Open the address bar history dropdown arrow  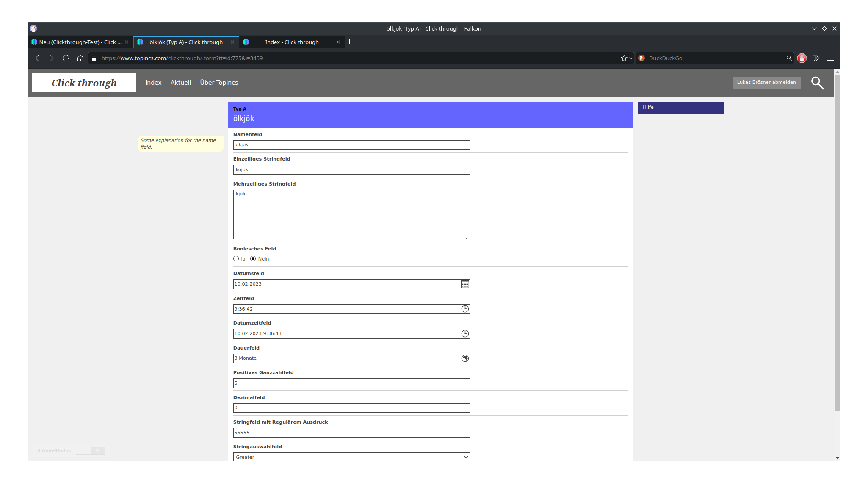pyautogui.click(x=631, y=58)
